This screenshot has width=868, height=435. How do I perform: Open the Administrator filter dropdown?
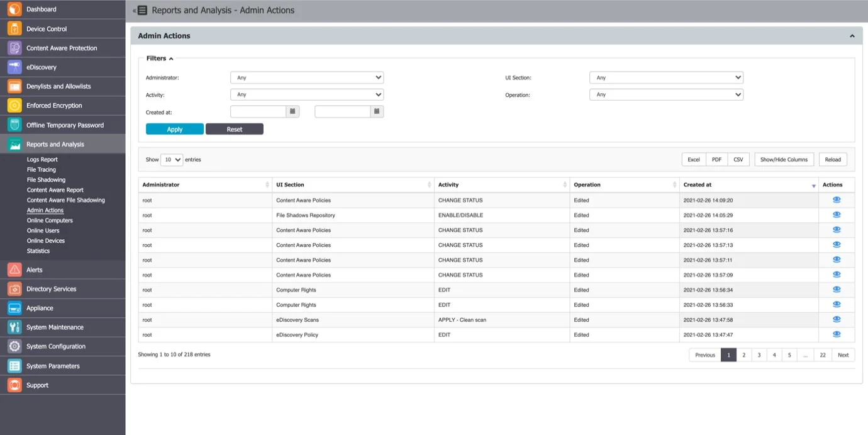(307, 77)
